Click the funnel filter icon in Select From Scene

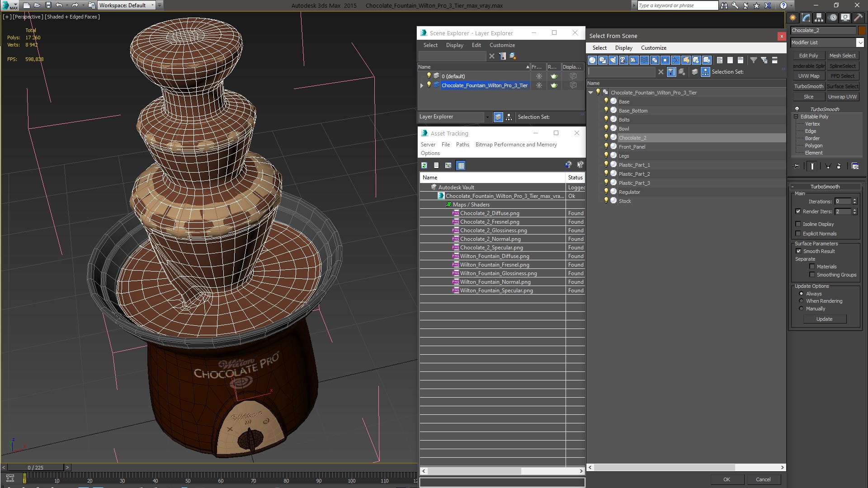point(754,60)
